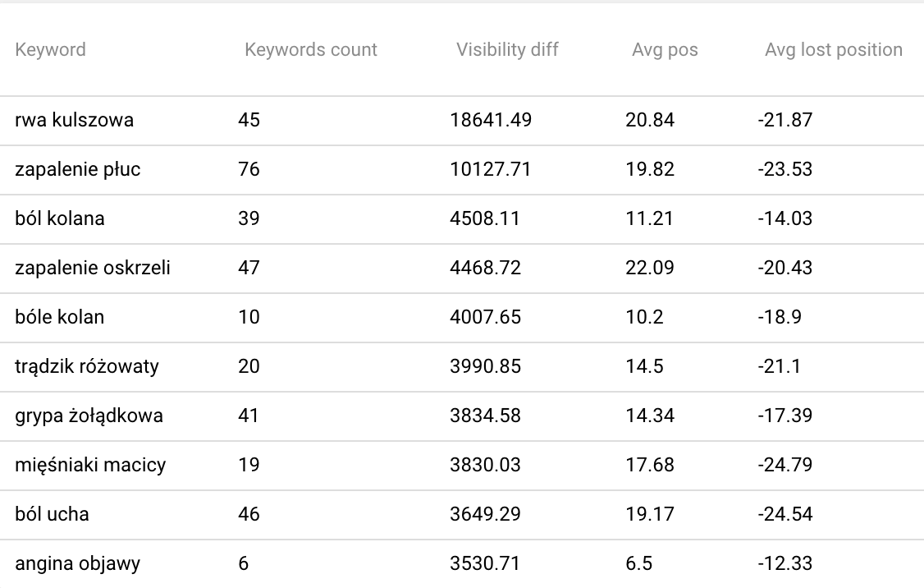Select the ból kolana keyword cell
The height and width of the screenshot is (588, 924).
(60, 218)
